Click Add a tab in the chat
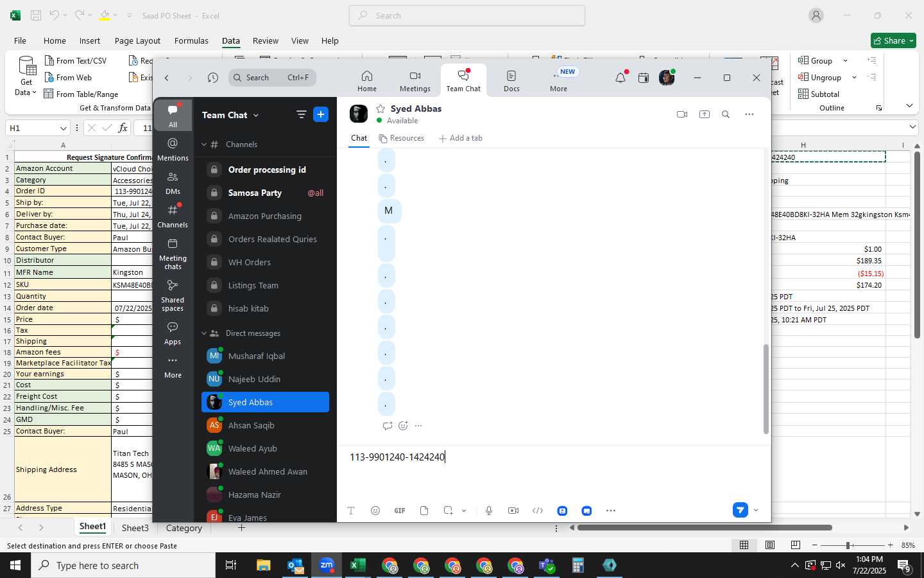Image resolution: width=924 pixels, height=578 pixels. click(460, 138)
